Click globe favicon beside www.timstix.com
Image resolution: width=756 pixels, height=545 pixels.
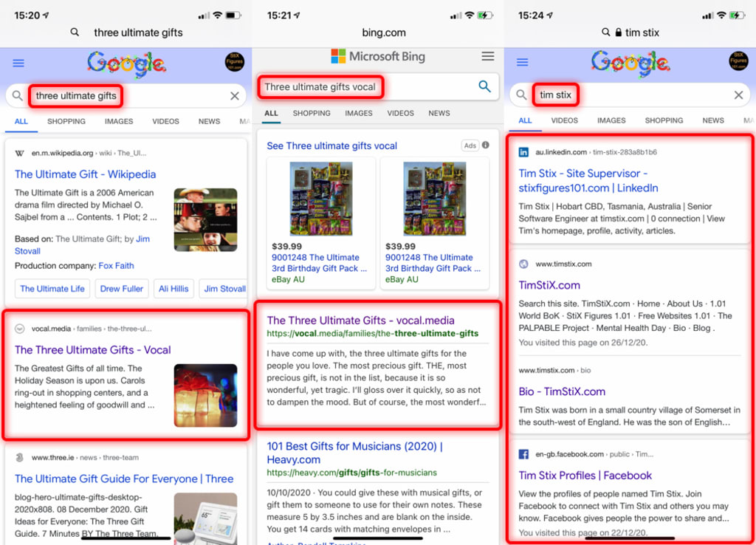click(523, 264)
